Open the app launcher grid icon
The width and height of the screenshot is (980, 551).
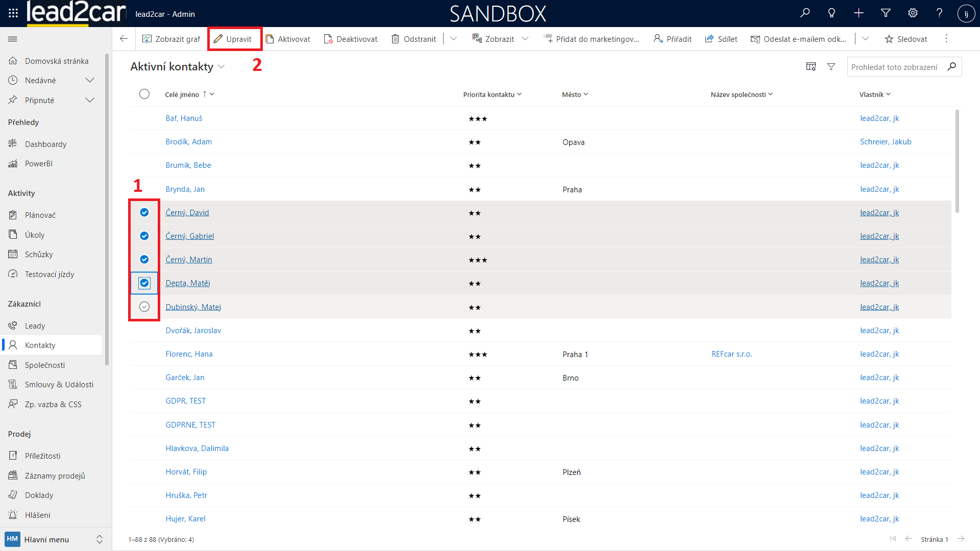click(13, 13)
